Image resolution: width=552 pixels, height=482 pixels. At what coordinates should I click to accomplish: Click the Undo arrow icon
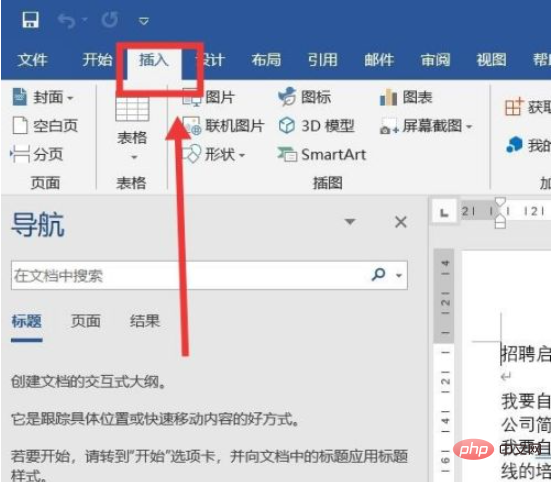click(66, 20)
